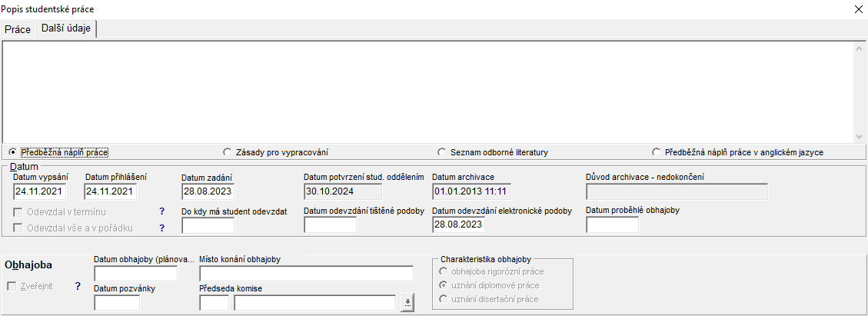Switch to the Práce tab

tap(18, 30)
